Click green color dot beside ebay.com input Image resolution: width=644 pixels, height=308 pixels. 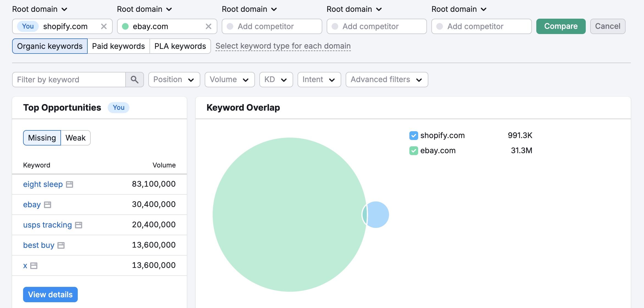(125, 26)
